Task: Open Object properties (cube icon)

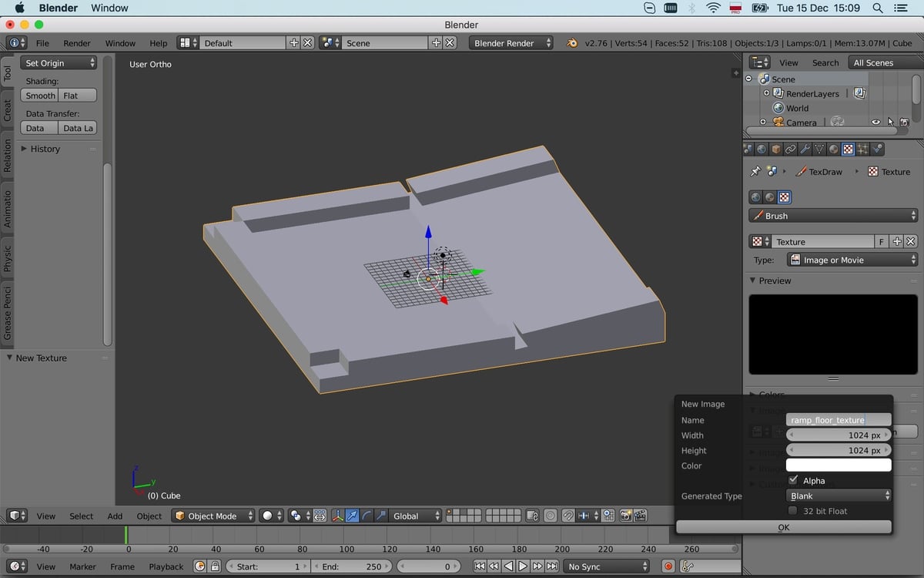Action: 776,149
